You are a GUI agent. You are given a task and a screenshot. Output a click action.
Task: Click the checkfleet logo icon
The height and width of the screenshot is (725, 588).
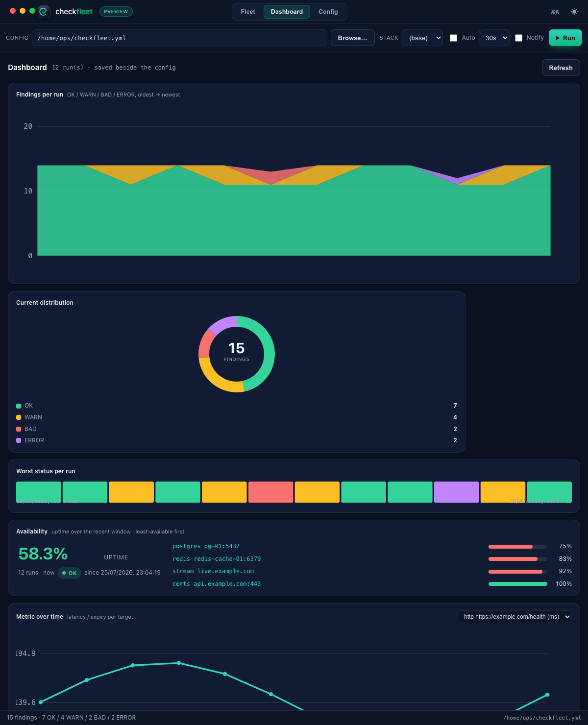(44, 12)
